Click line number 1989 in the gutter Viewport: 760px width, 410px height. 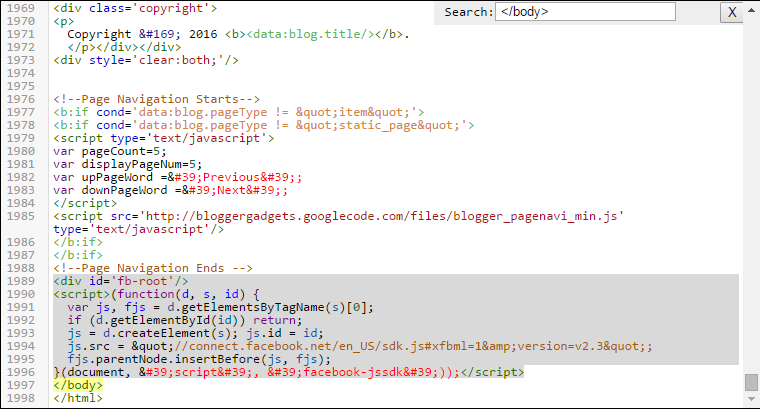pos(21,281)
